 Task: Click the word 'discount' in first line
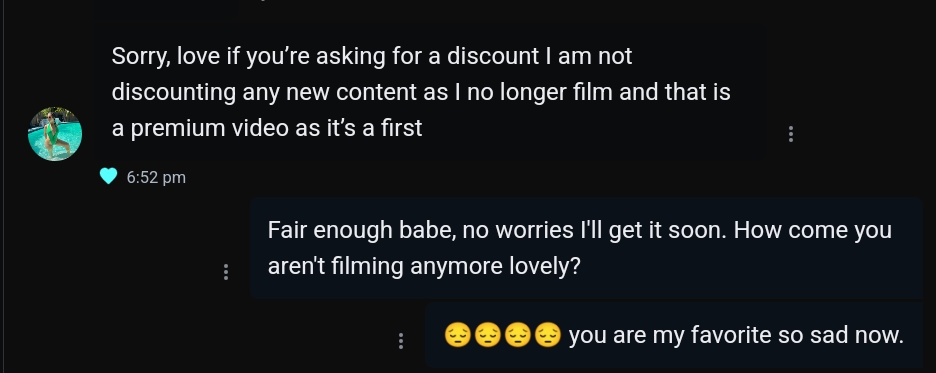click(x=493, y=56)
